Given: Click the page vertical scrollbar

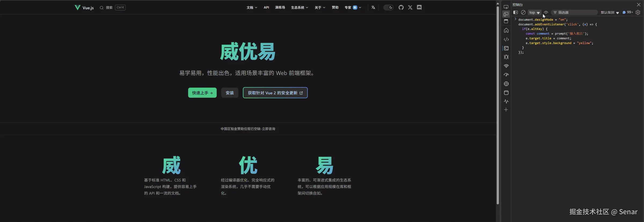Looking at the screenshot, I should pyautogui.click(x=497, y=105).
